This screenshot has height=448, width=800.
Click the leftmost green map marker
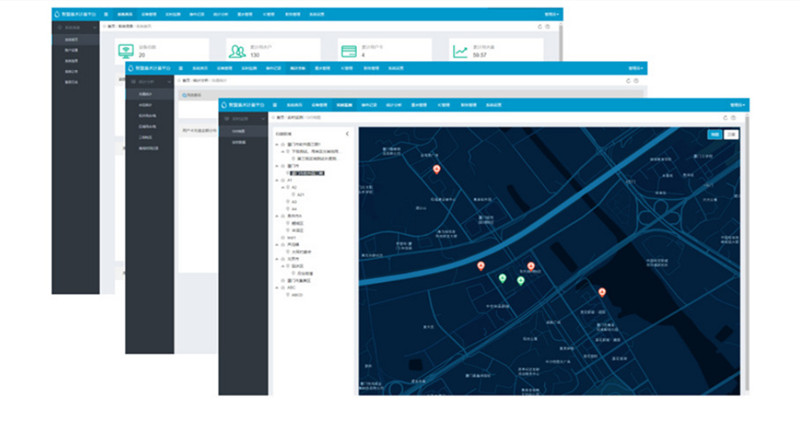click(502, 277)
